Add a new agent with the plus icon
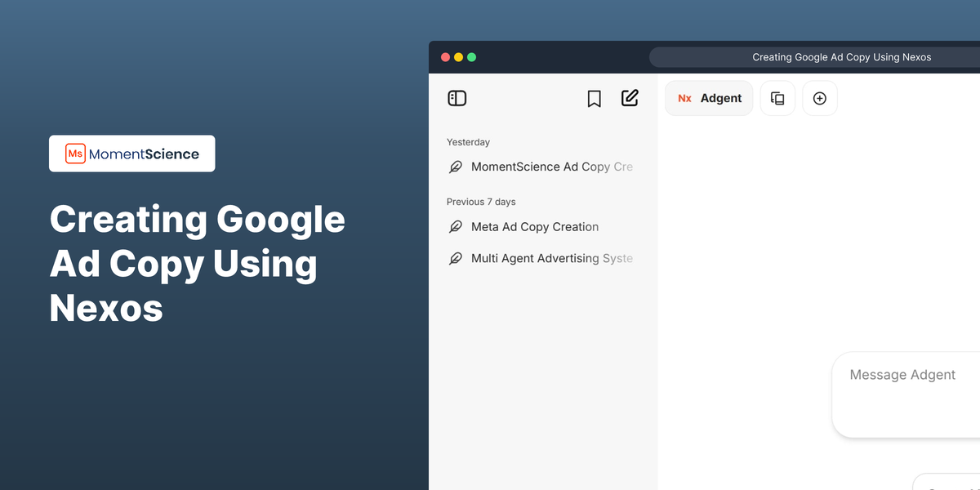The image size is (980, 490). click(819, 98)
